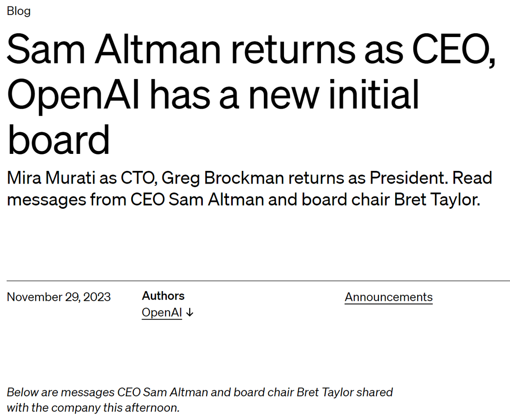Click the down arrow beside OpenAI author
Screen dimensions: 510x420
click(x=190, y=313)
